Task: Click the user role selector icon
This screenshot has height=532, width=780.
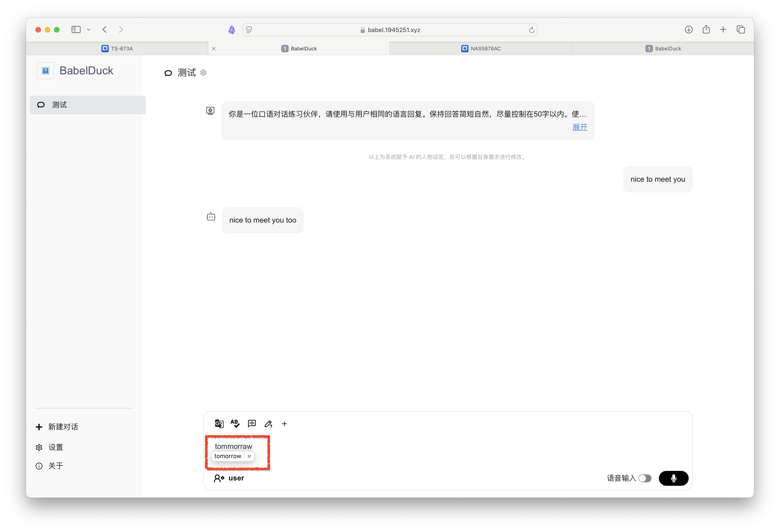Action: point(219,478)
